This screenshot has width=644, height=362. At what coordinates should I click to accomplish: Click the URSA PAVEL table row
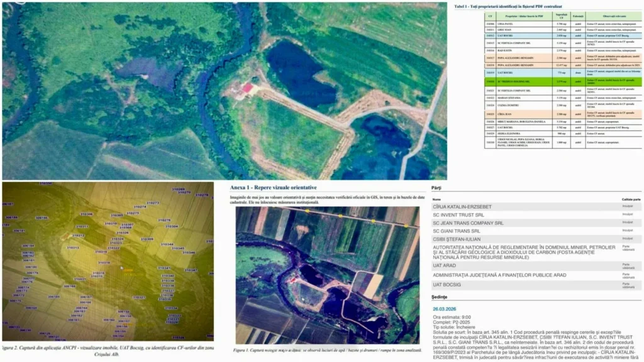coord(563,25)
